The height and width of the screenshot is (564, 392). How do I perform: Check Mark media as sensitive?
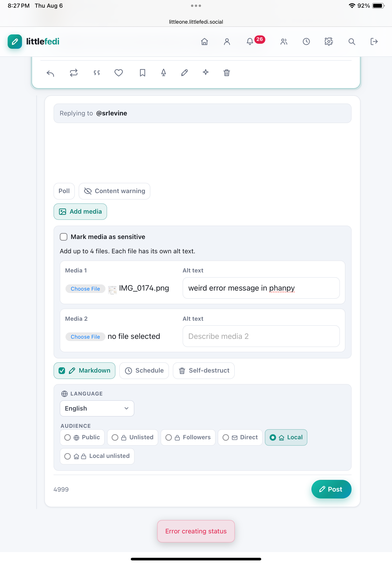coord(64,237)
